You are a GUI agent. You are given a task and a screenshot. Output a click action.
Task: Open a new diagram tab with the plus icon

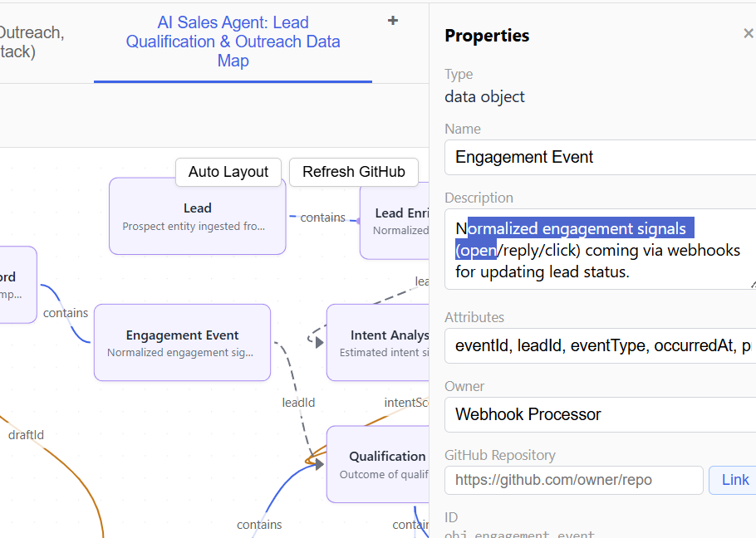pyautogui.click(x=392, y=20)
